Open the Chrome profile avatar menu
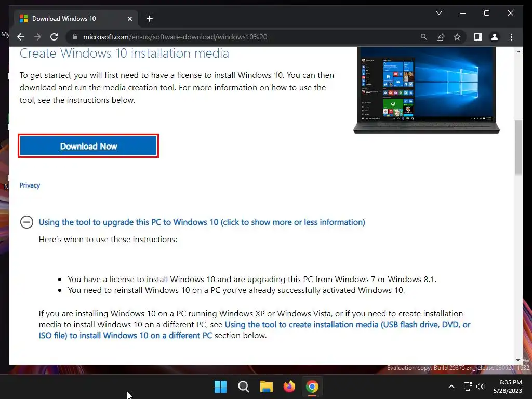 [495, 37]
